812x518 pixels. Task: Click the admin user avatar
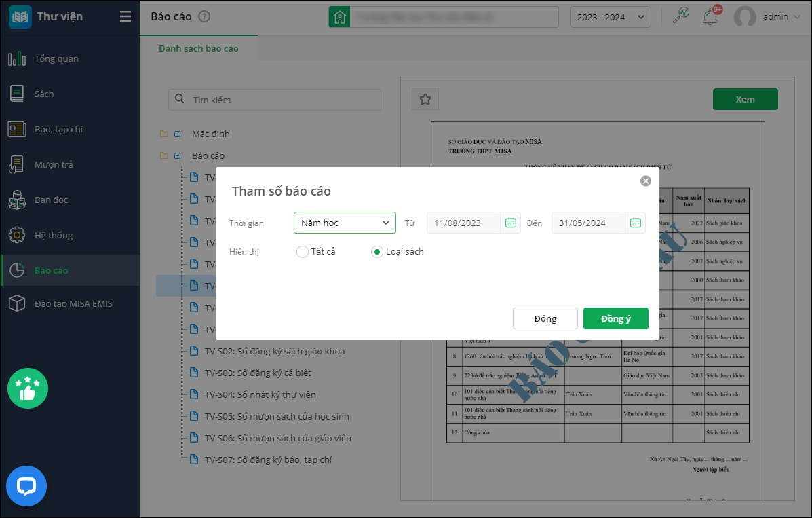pos(745,16)
